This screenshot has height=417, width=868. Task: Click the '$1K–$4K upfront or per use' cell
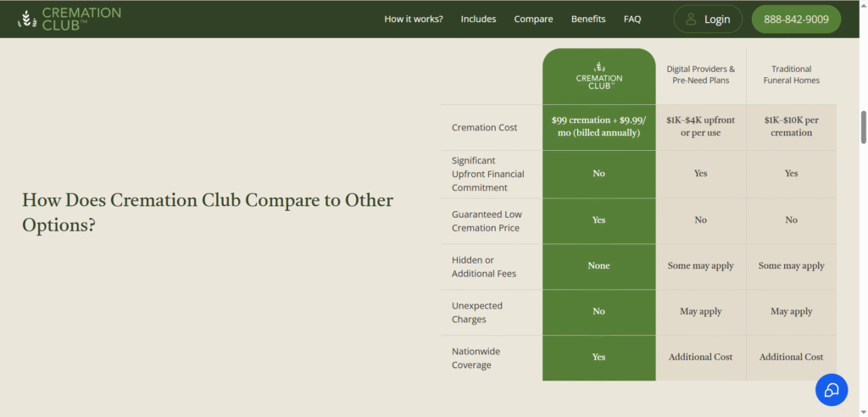click(701, 127)
